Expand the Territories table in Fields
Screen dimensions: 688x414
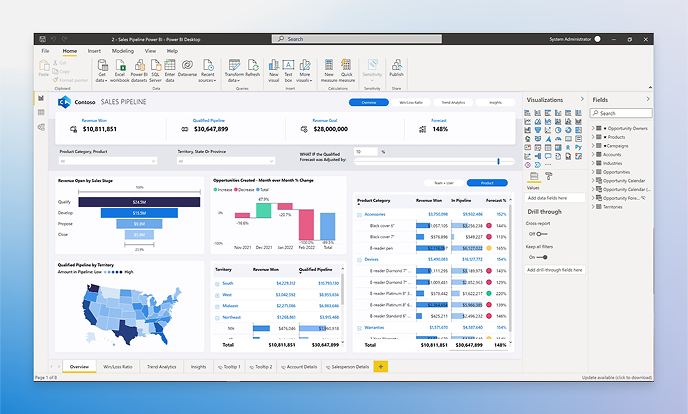(596, 207)
